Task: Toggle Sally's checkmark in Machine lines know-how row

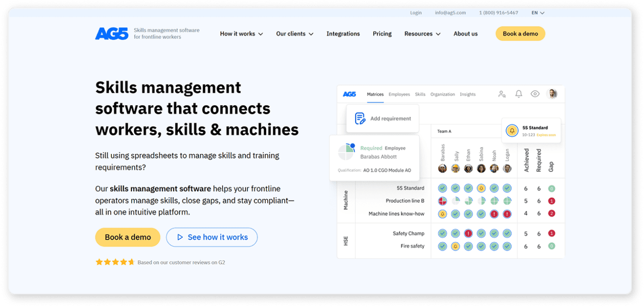Action: pos(455,214)
